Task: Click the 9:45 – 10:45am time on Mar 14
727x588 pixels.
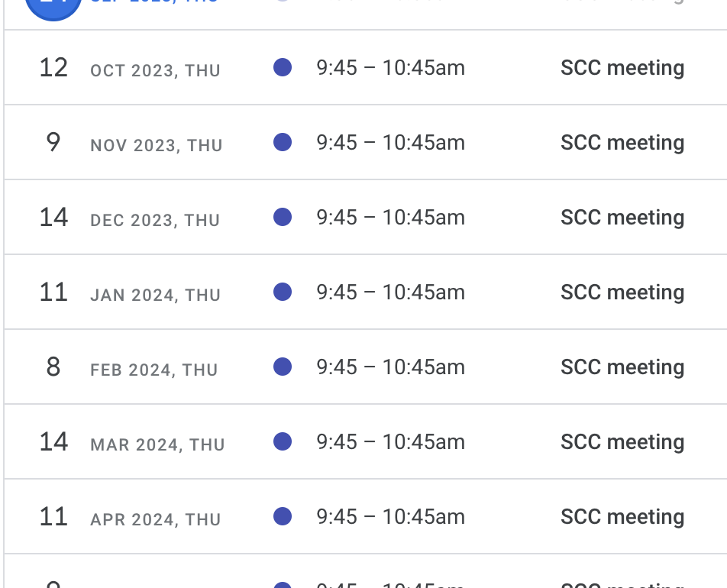Action: [x=390, y=442]
